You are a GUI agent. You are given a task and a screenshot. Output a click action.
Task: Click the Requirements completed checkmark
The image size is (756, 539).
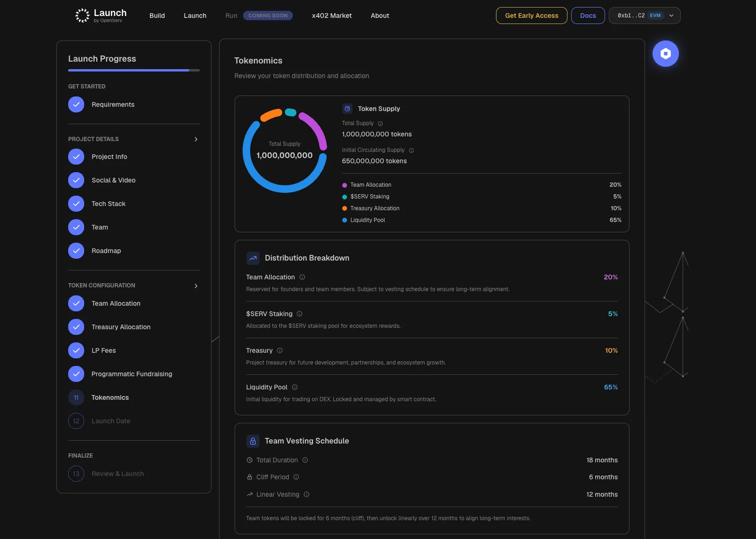[76, 104]
